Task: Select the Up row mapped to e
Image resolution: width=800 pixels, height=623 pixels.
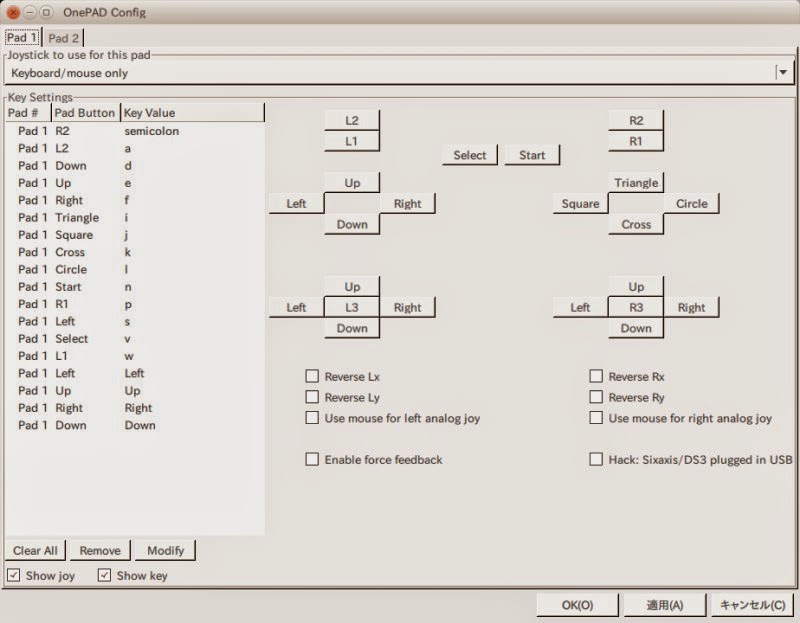Action: point(135,183)
